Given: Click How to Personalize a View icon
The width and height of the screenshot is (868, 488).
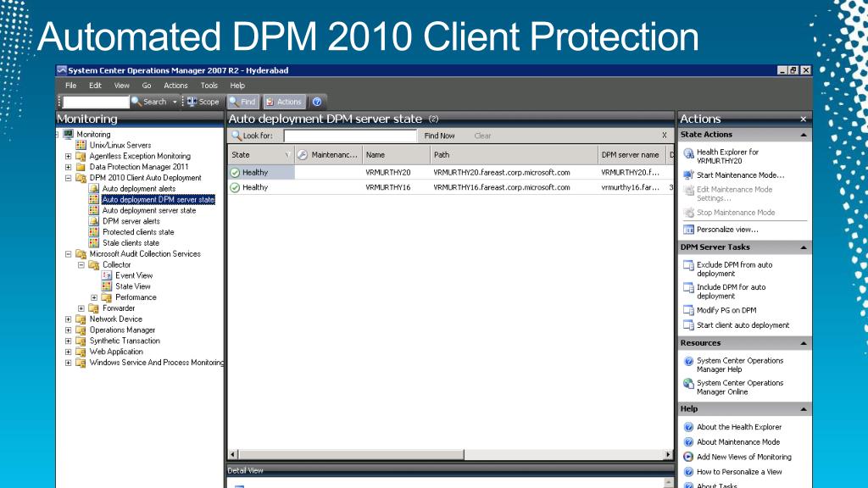Looking at the screenshot, I should [688, 472].
